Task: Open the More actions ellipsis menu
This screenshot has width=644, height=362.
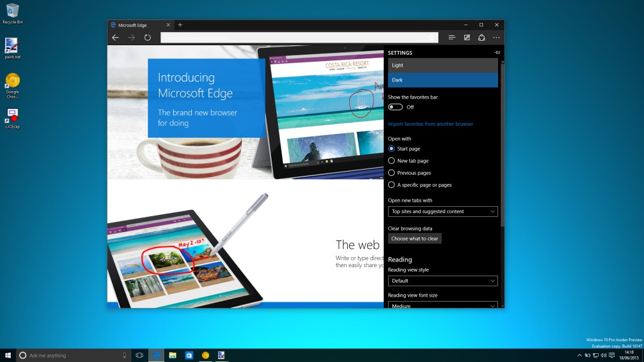Action: (497, 37)
